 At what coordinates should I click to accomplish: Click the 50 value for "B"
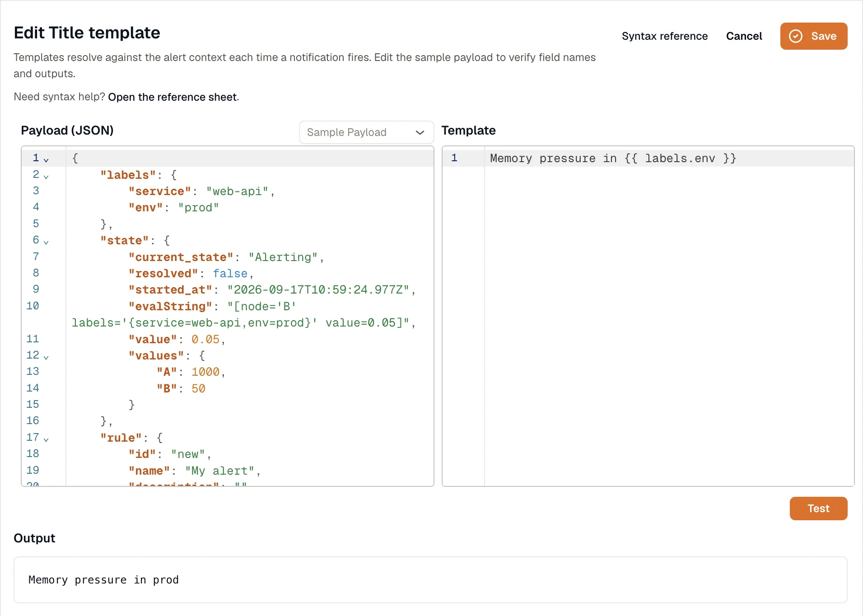tap(198, 389)
